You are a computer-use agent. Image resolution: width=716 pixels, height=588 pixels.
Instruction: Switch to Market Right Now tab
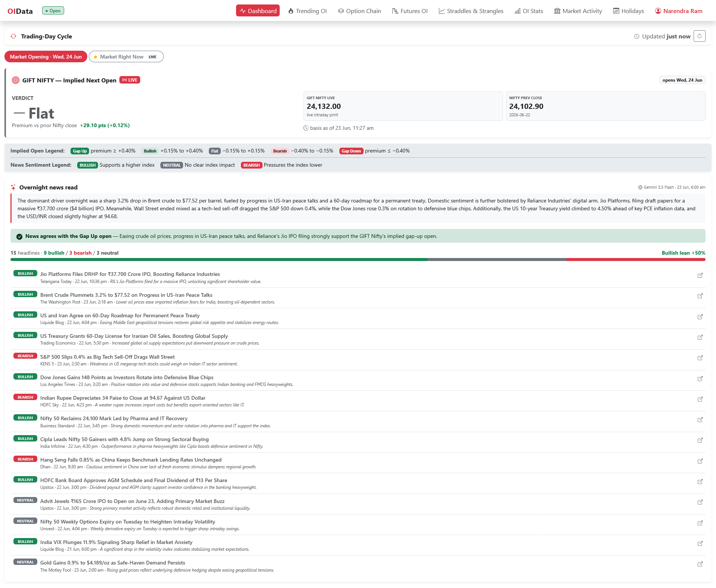tap(126, 57)
